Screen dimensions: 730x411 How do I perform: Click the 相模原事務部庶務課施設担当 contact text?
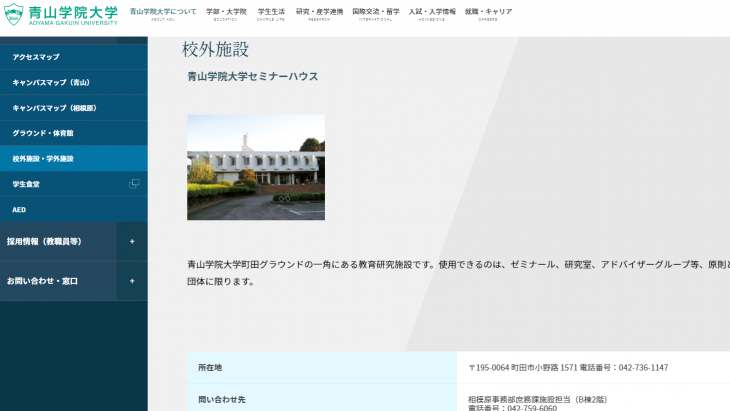click(x=538, y=399)
